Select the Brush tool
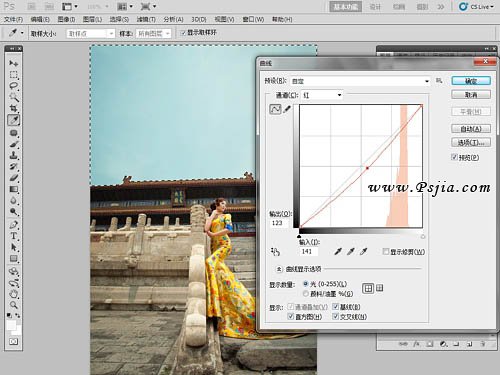The height and width of the screenshot is (375, 500). pyautogui.click(x=13, y=144)
